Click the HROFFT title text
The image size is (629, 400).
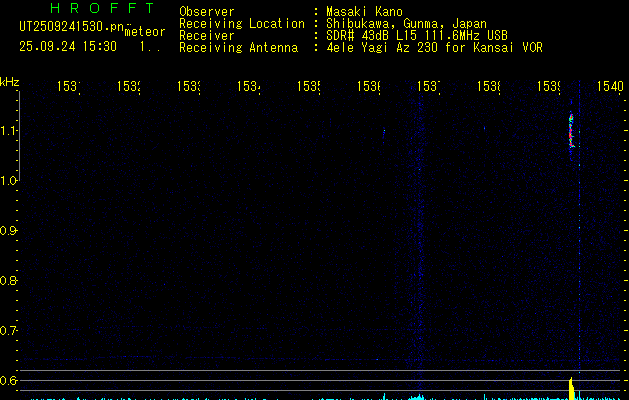(x=102, y=8)
